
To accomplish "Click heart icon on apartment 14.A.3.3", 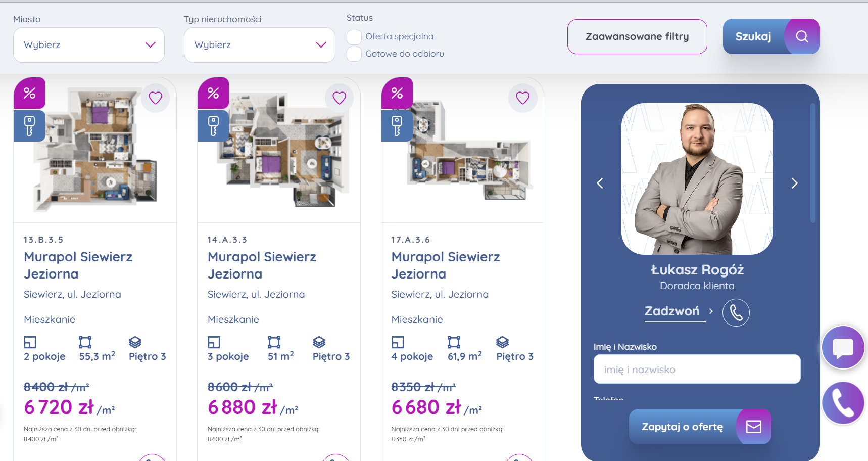I will pyautogui.click(x=340, y=98).
